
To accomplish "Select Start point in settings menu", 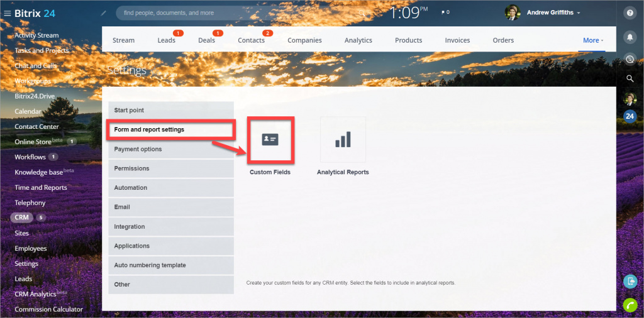I will [x=171, y=111].
